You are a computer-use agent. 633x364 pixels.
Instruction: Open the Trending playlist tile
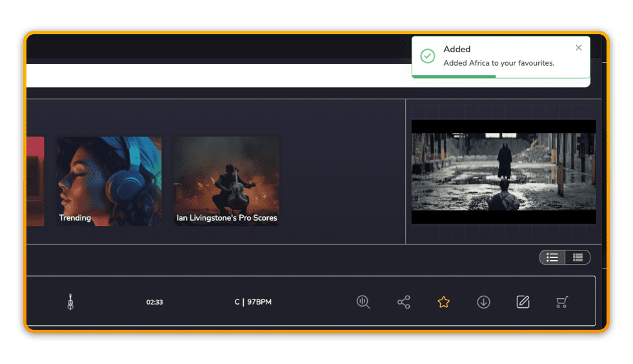[x=108, y=181]
